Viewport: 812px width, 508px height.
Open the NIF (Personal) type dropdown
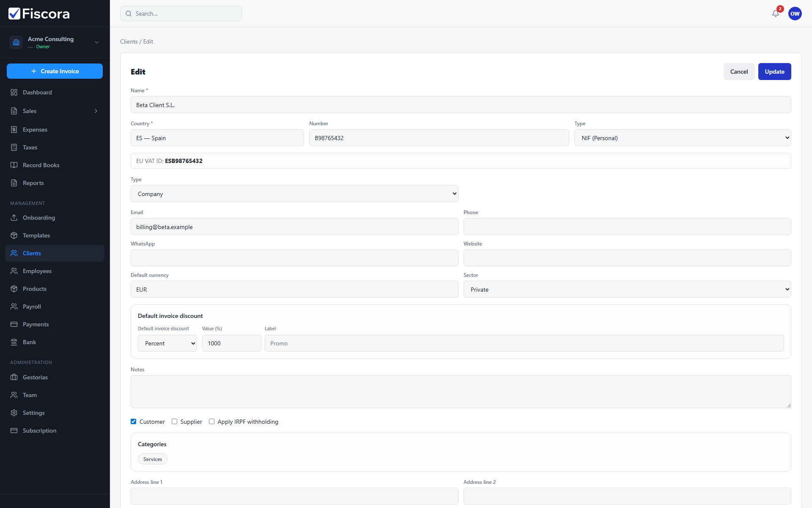pos(683,138)
